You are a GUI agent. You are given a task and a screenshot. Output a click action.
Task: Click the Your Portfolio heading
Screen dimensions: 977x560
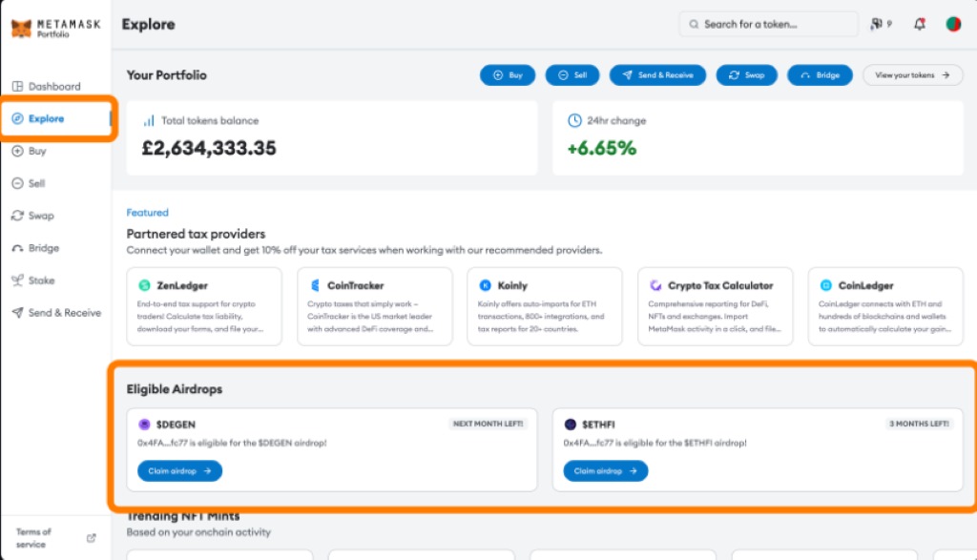click(x=166, y=74)
